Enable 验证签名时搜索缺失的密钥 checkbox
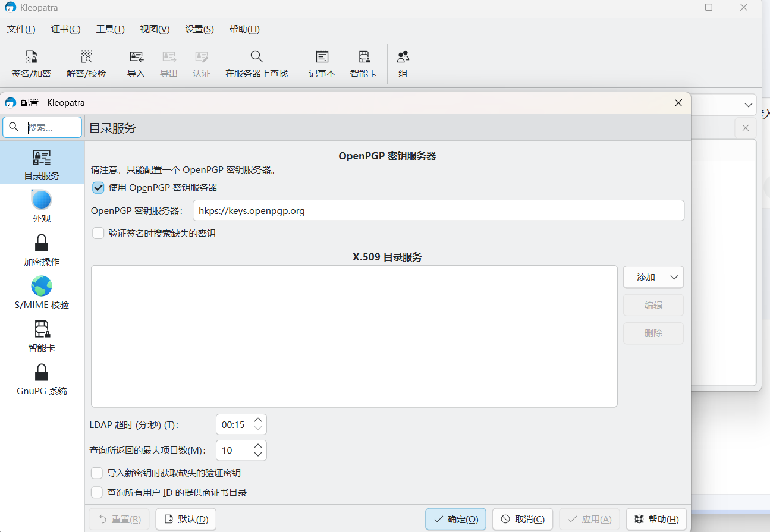The image size is (770, 532). coord(99,233)
